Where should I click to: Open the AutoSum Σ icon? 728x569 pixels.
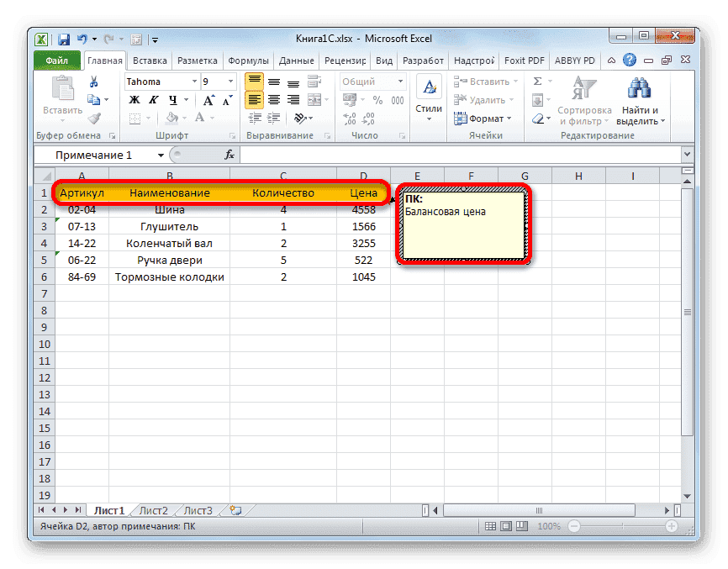[536, 79]
